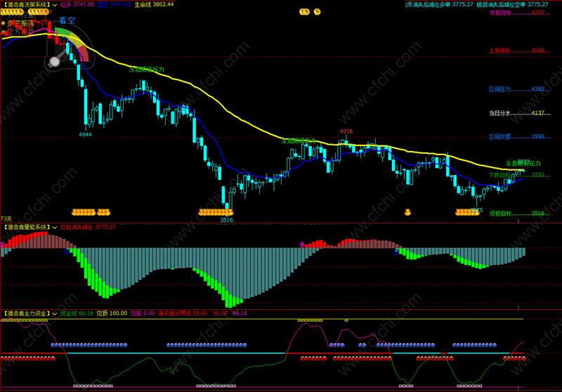This screenshot has width=562, height=392.
Task: Click the 3575 low price label
Action: pyautogui.click(x=476, y=210)
